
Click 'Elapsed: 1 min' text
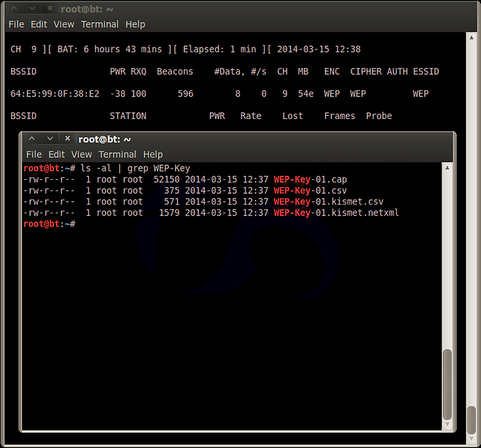pos(219,49)
